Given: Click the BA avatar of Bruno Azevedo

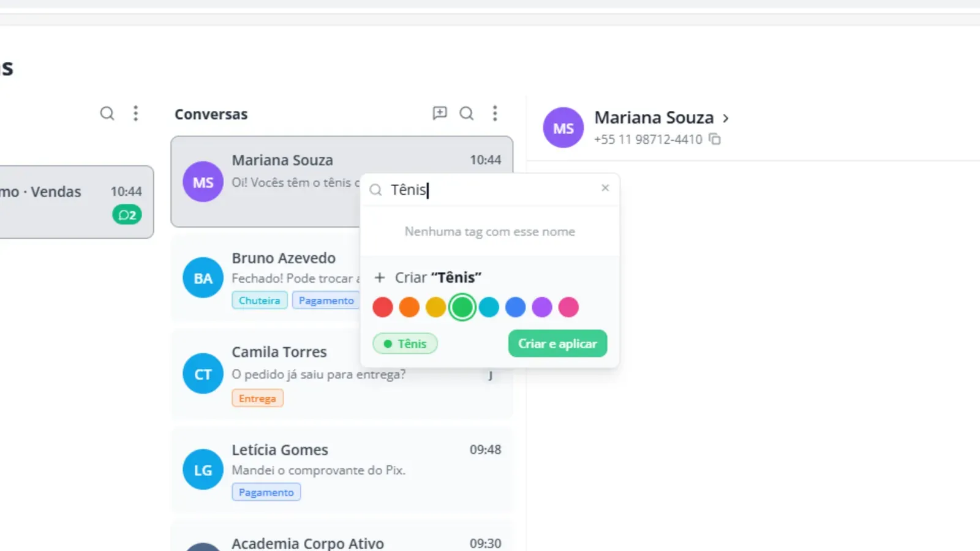Looking at the screenshot, I should tap(203, 278).
